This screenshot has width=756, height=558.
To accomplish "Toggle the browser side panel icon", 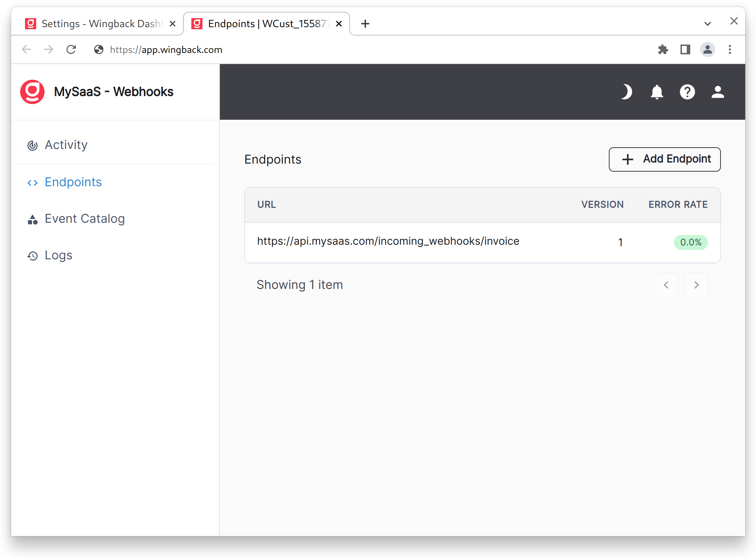I will coord(685,49).
